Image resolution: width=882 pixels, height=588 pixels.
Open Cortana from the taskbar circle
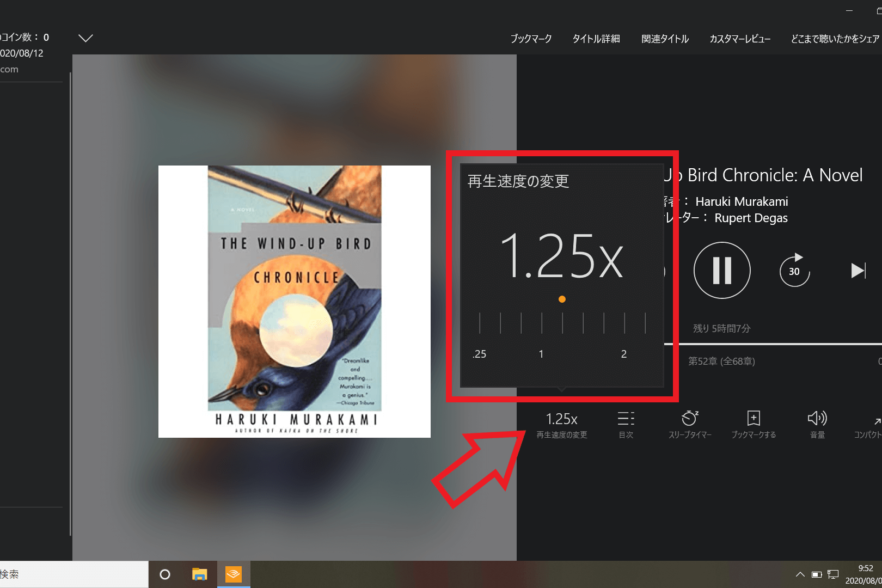(x=165, y=574)
